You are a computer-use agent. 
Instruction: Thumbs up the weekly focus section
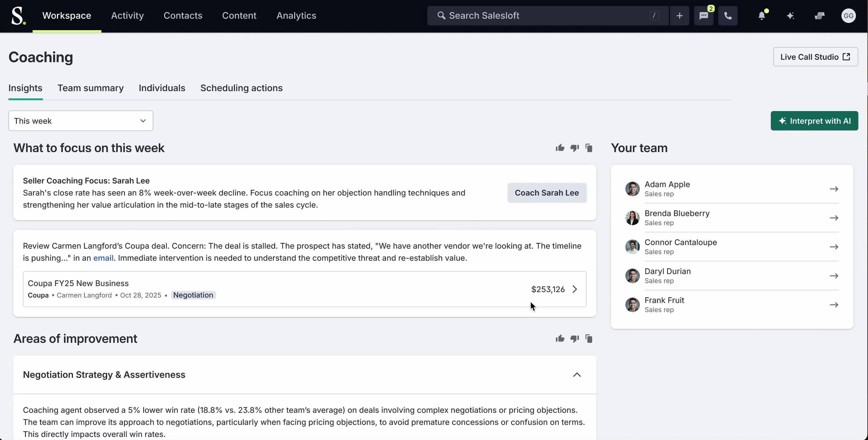pyautogui.click(x=560, y=148)
